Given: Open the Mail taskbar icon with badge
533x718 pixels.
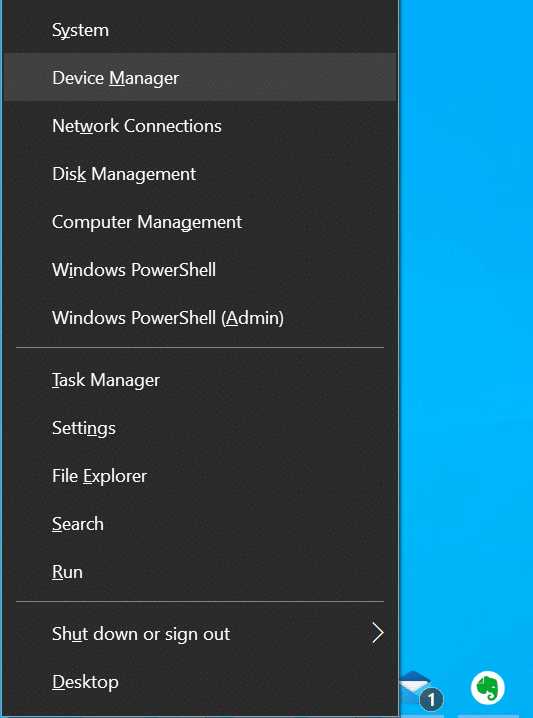Looking at the screenshot, I should [x=422, y=690].
